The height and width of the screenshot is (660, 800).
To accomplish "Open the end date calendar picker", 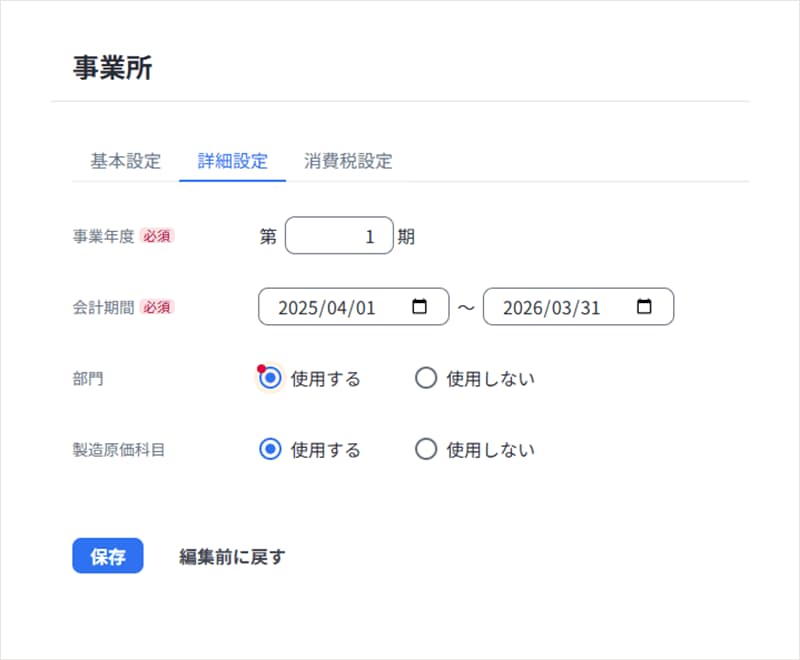I will click(644, 307).
